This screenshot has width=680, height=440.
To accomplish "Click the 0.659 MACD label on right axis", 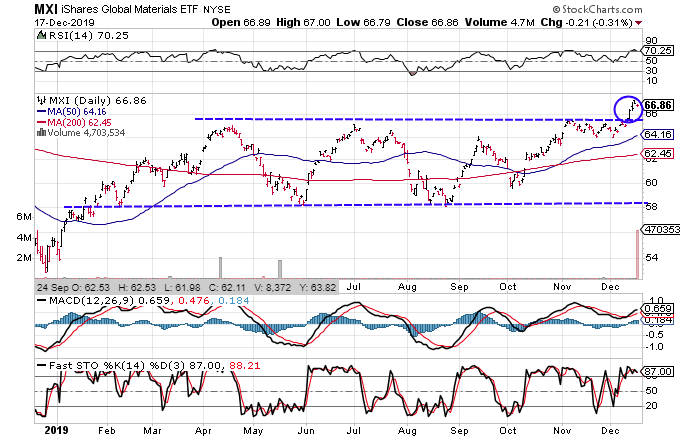I will pos(658,309).
